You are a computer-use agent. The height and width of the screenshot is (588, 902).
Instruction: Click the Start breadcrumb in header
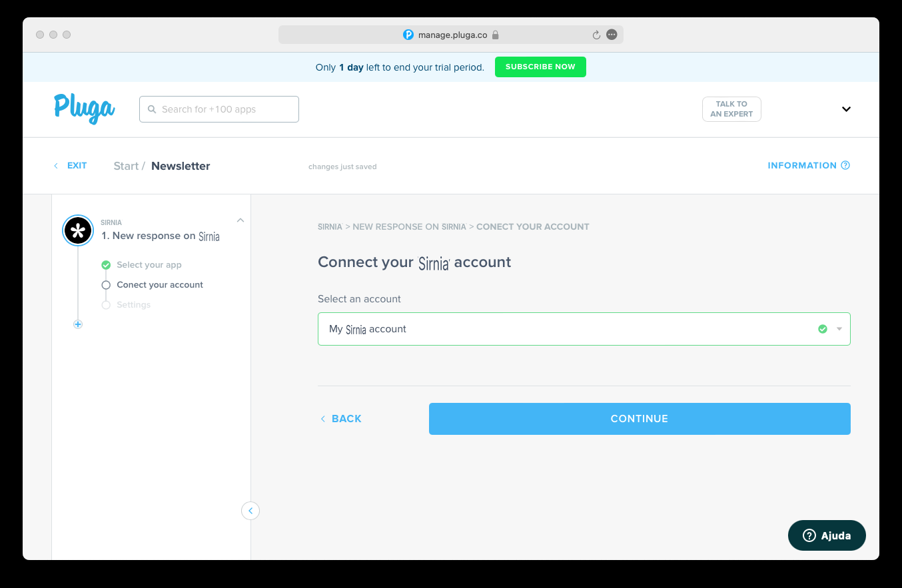click(126, 166)
